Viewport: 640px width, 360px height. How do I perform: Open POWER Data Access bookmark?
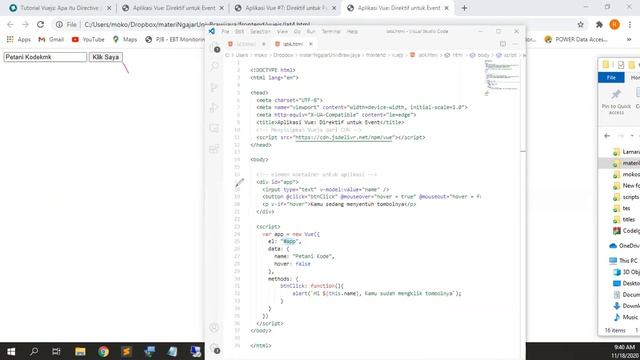coord(576,40)
